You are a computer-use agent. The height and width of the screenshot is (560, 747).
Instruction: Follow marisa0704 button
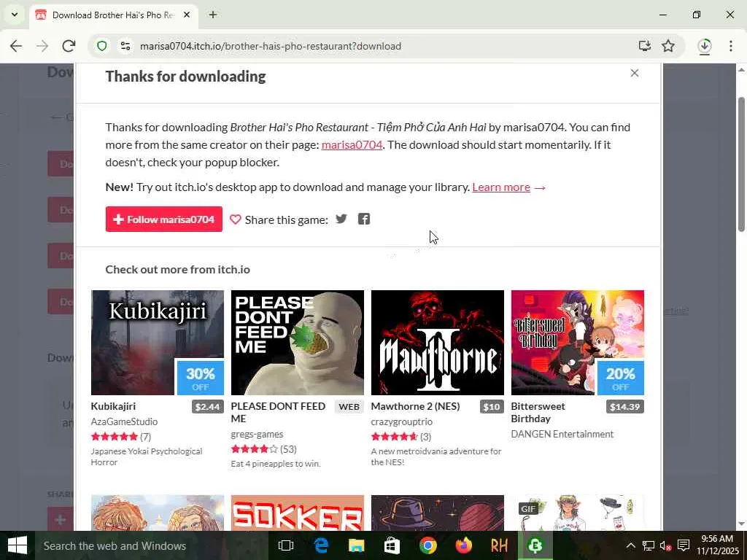[164, 219]
